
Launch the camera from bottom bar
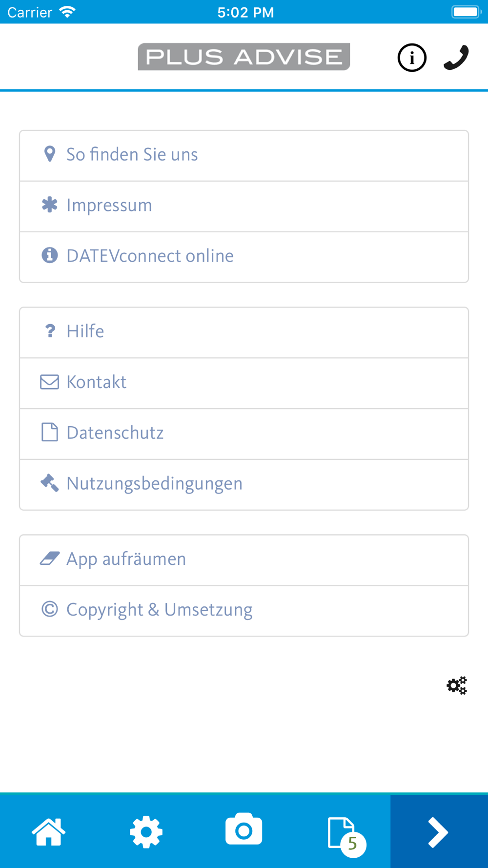coord(244,830)
